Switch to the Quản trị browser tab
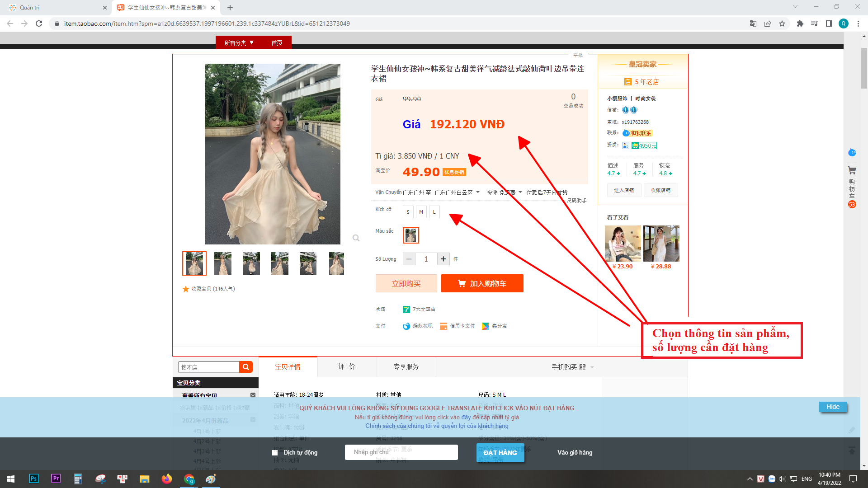This screenshot has height=488, width=868. coord(55,8)
